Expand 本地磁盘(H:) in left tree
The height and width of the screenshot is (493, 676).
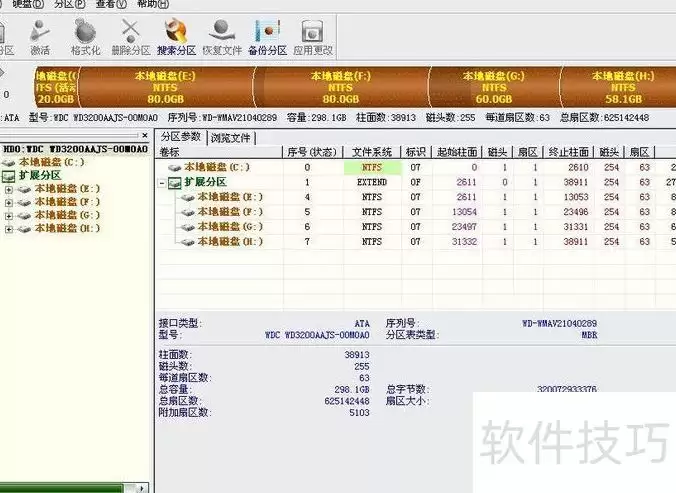coord(9,229)
